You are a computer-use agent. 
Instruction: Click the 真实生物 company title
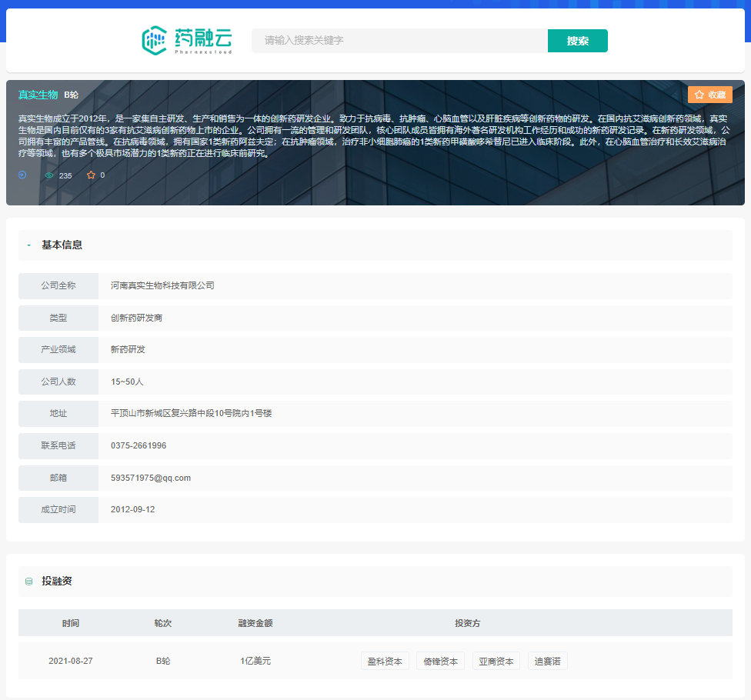[x=38, y=95]
